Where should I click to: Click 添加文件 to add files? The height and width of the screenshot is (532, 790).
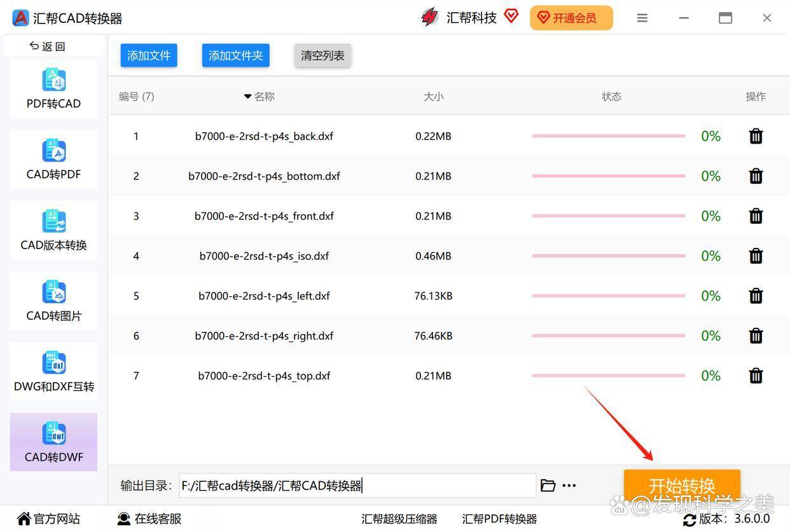tap(149, 55)
